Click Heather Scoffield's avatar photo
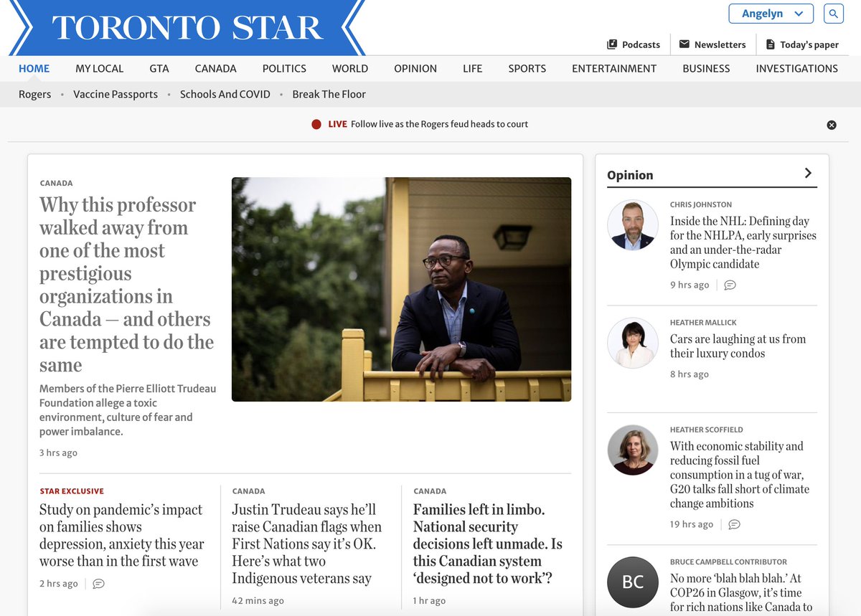This screenshot has height=616, width=861. pos(633,450)
